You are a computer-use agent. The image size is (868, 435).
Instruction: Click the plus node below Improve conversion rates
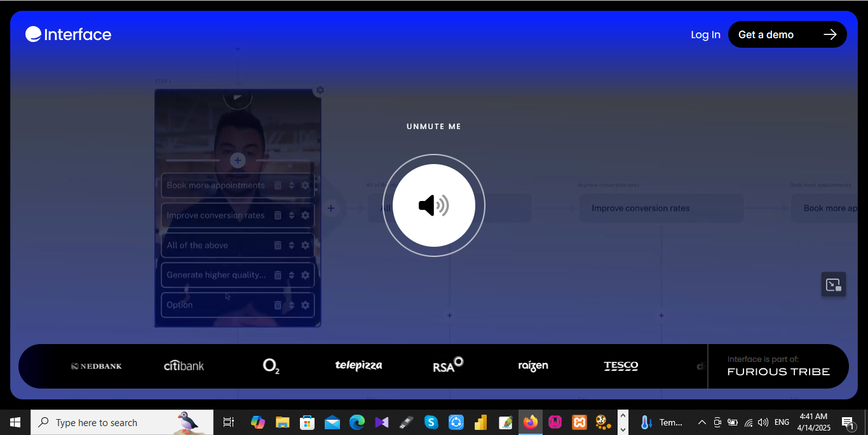(661, 315)
